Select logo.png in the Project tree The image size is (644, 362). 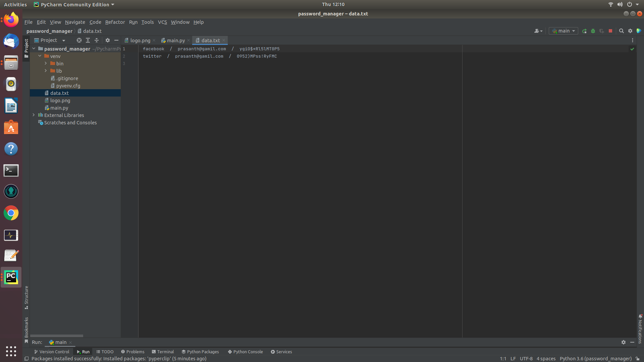(x=60, y=100)
